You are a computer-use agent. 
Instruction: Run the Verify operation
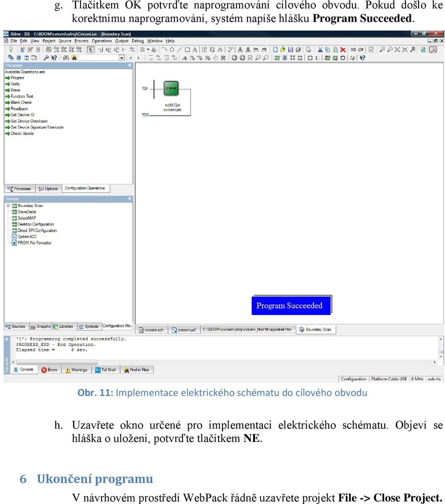13,84
